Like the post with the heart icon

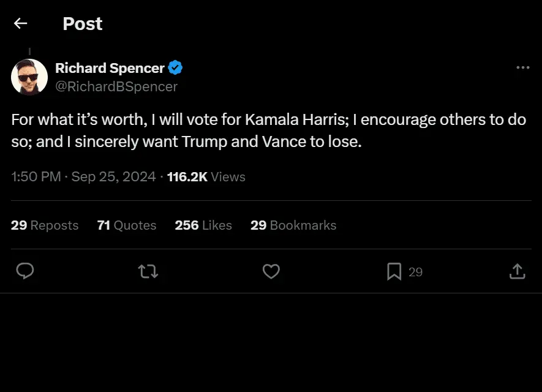[271, 271]
